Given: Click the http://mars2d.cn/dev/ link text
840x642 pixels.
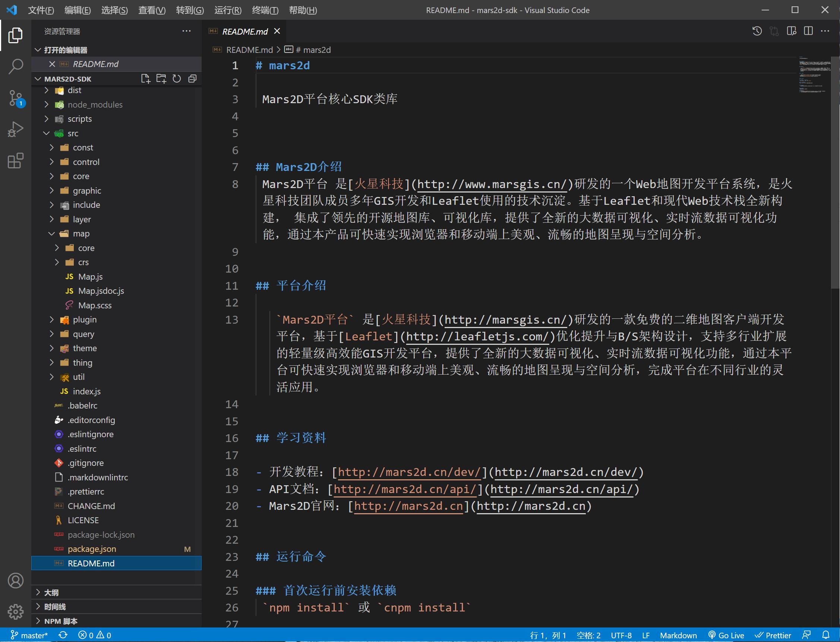Looking at the screenshot, I should [409, 472].
